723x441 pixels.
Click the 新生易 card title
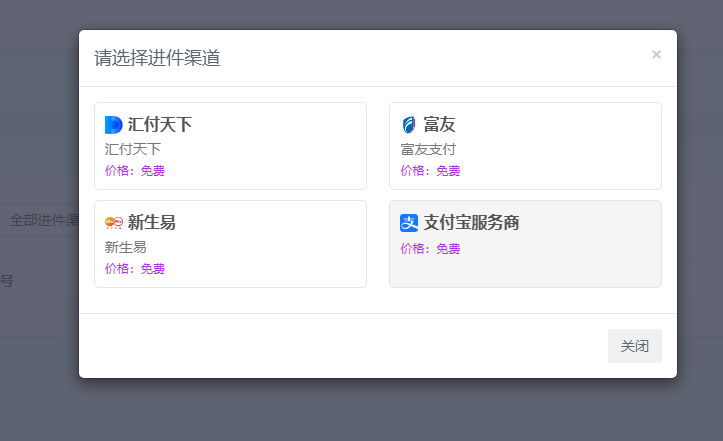(x=152, y=222)
